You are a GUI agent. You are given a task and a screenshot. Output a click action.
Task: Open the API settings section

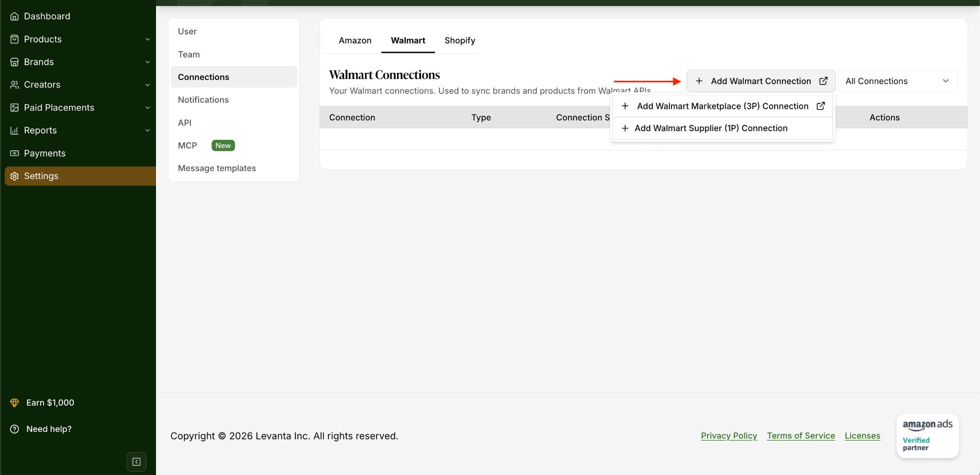pyautogui.click(x=234, y=123)
